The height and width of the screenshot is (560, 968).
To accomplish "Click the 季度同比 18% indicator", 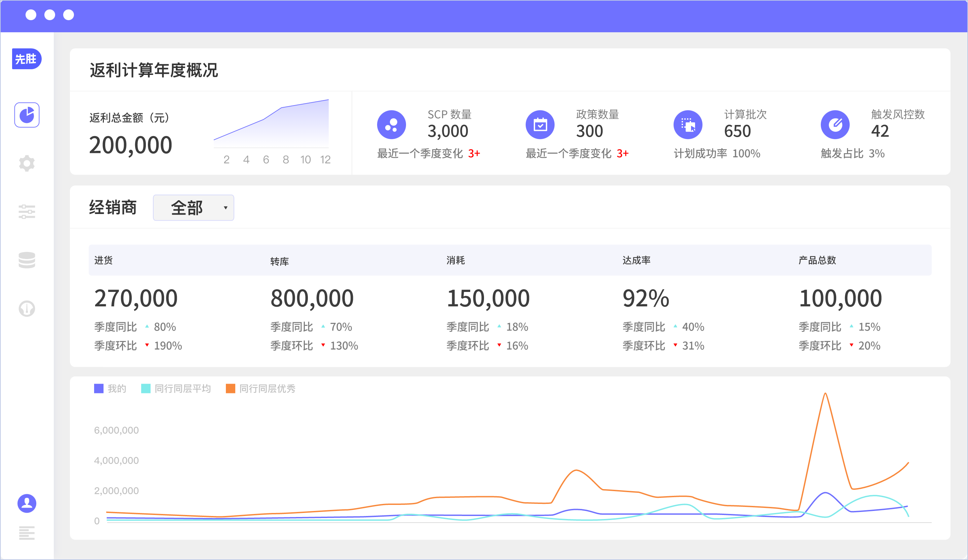I will [x=487, y=327].
